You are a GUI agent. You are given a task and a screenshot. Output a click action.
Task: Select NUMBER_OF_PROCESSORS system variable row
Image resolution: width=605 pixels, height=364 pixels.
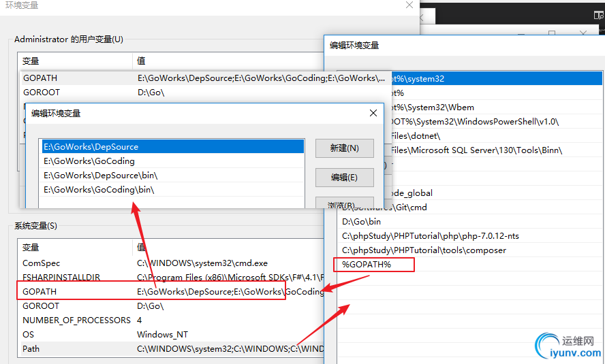170,320
